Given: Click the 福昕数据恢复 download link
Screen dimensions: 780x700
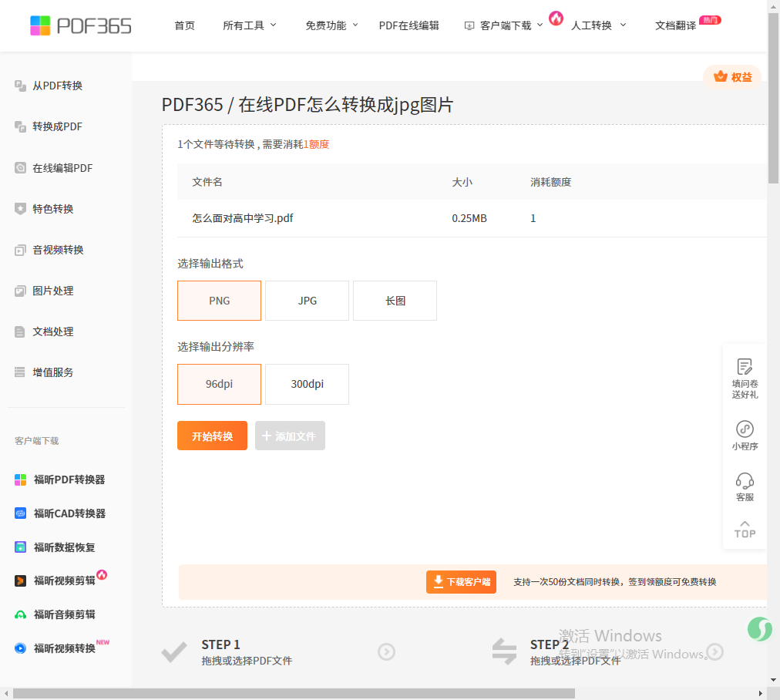Looking at the screenshot, I should click(x=64, y=547).
